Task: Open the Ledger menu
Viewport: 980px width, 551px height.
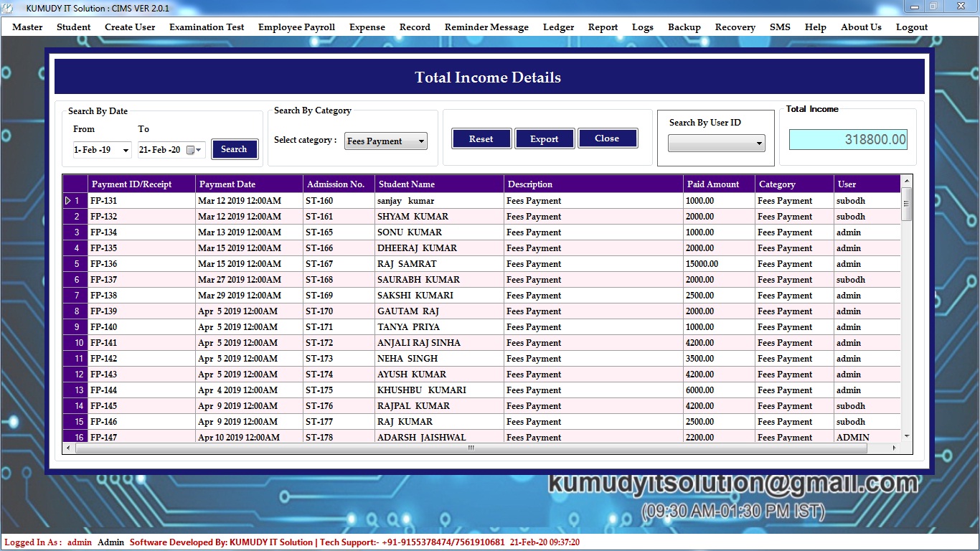Action: (x=558, y=27)
